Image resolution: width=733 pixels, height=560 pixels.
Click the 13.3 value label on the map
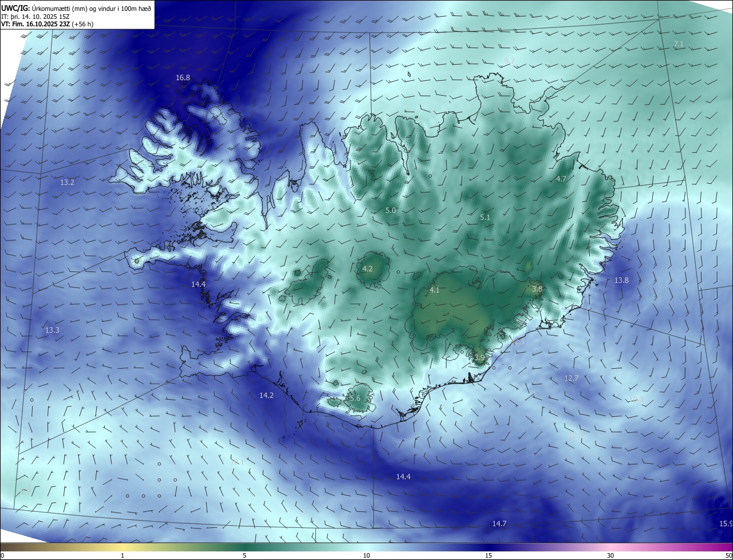pyautogui.click(x=52, y=330)
